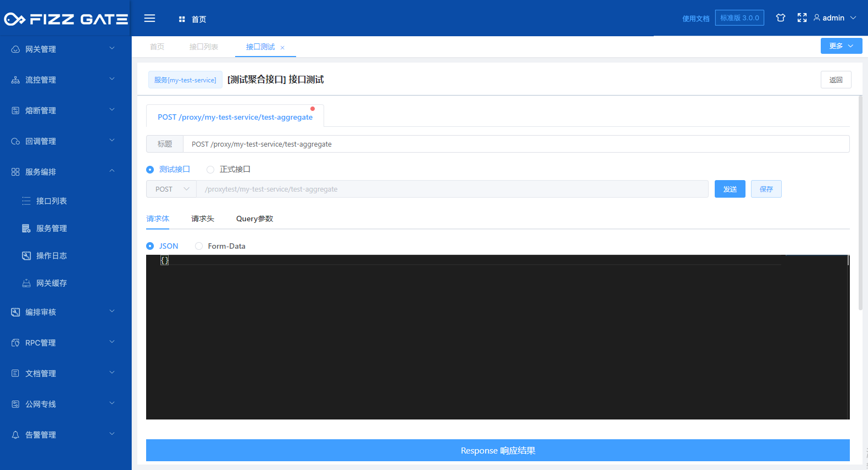Open the 更多 dropdown button
Screen dimensions: 868x470
coord(841,46)
